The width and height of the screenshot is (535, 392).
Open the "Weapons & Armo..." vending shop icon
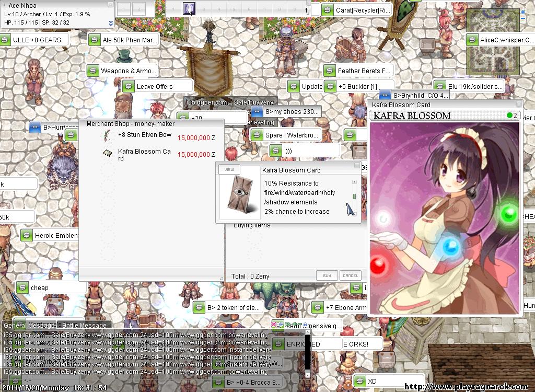click(x=92, y=71)
